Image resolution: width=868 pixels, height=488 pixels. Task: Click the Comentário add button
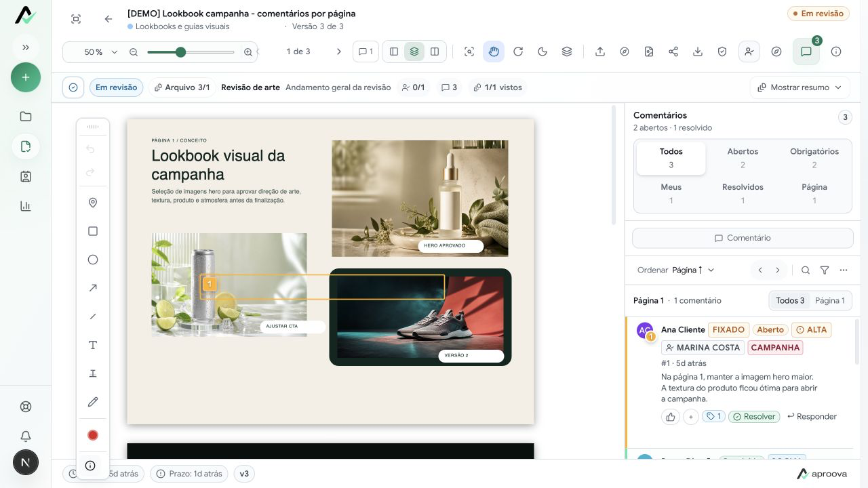[x=743, y=238]
